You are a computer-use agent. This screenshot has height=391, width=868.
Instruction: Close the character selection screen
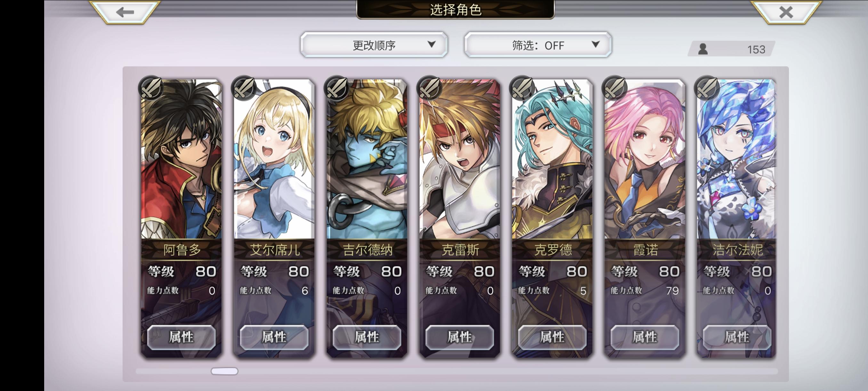pos(786,12)
